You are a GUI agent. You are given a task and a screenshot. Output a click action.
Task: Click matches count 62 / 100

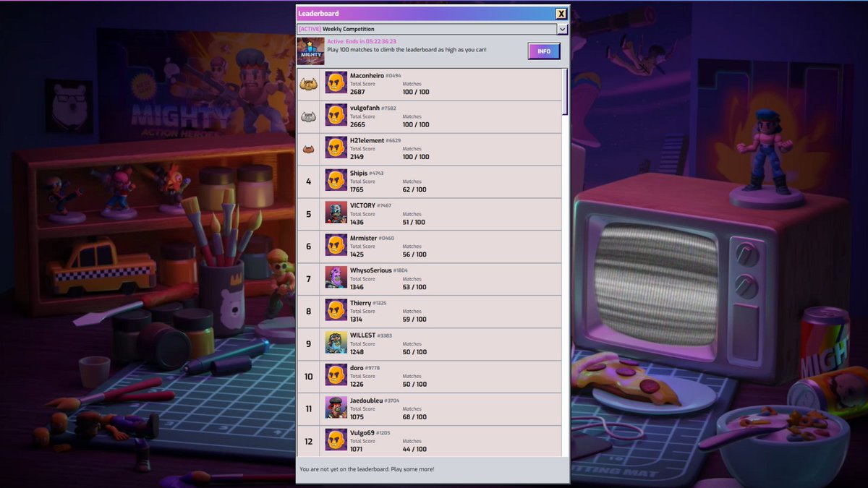click(414, 189)
